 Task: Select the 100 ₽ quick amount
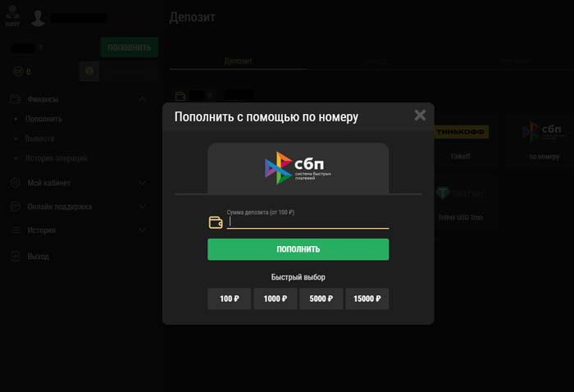[229, 299]
